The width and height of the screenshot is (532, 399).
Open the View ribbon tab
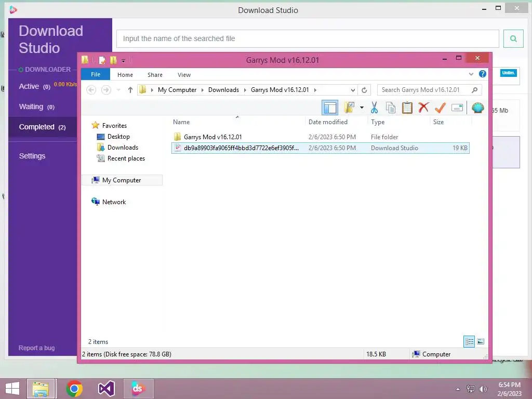click(x=184, y=75)
